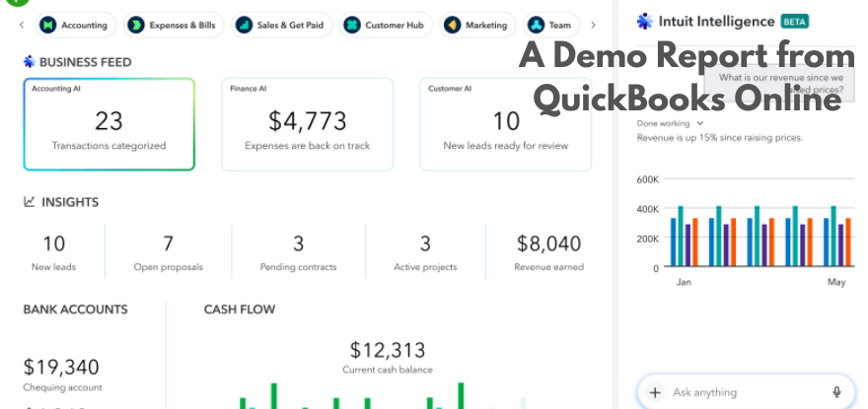Click the Pending contracts insight
This screenshot has height=409, width=868.
pos(298,252)
